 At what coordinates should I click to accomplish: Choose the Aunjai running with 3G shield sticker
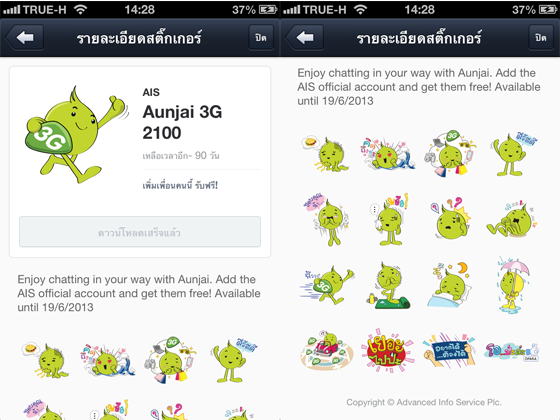pos(326,286)
